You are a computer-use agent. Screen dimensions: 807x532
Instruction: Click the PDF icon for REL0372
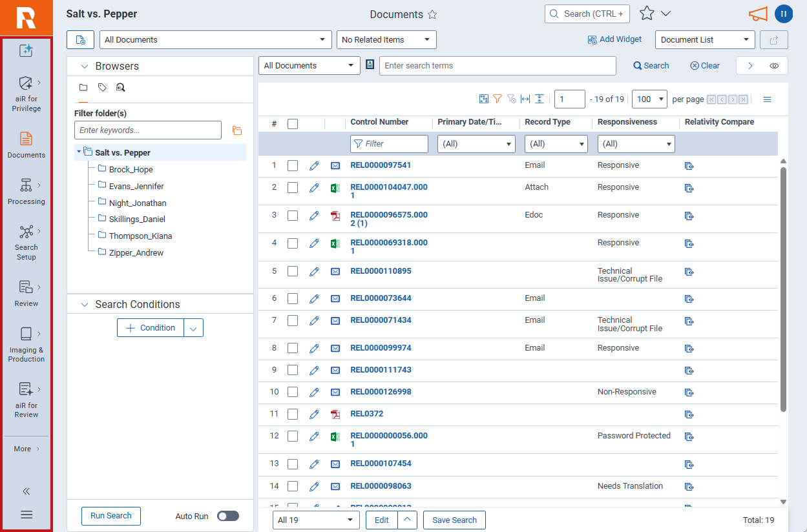[335, 414]
